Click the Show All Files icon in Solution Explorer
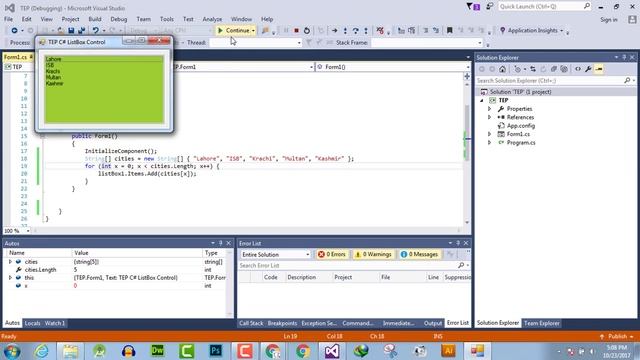Screen dimensions: 640x360 [x=564, y=69]
